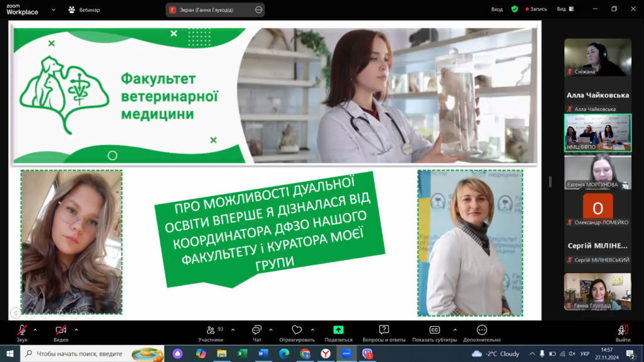This screenshot has width=644, height=362.
Task: Open the Чат chat panel
Action: (257, 330)
